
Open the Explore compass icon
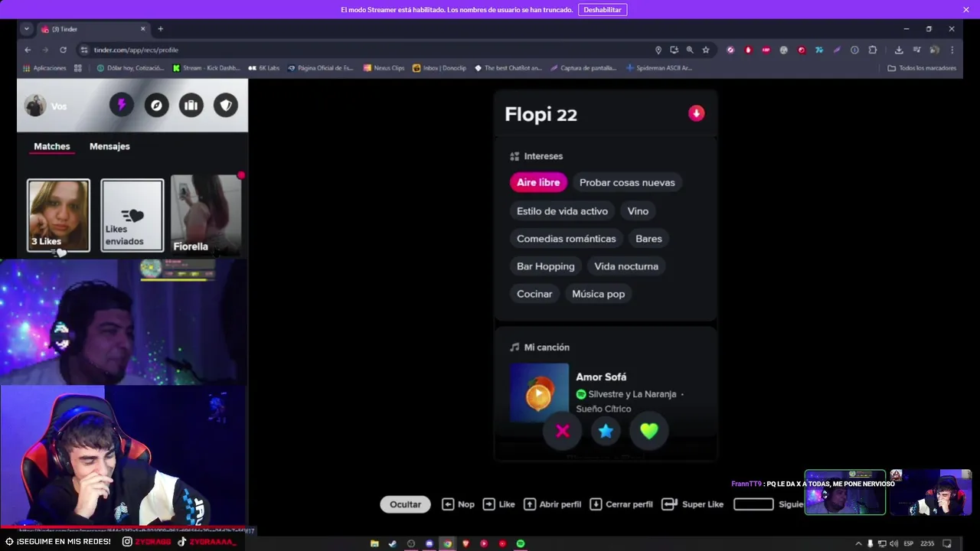coord(156,105)
